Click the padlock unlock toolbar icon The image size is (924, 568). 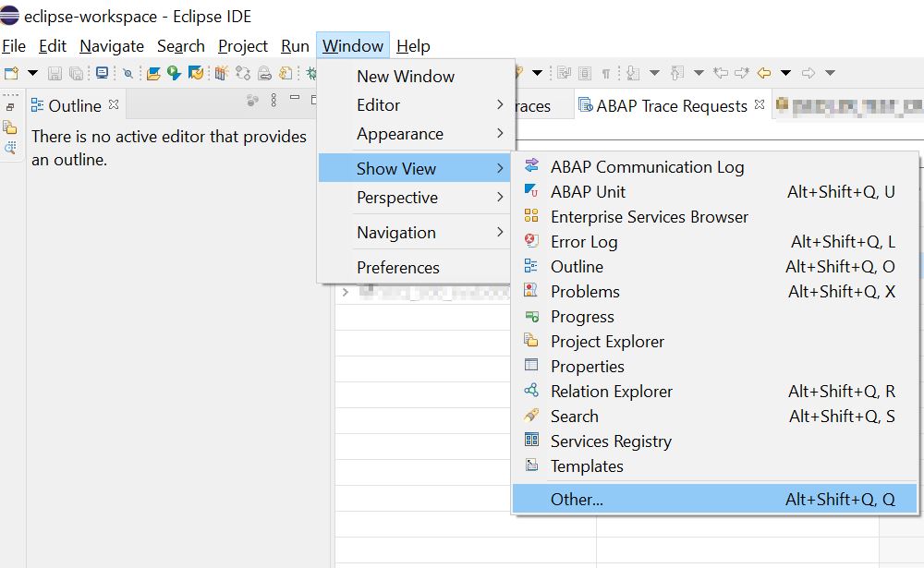(x=264, y=73)
